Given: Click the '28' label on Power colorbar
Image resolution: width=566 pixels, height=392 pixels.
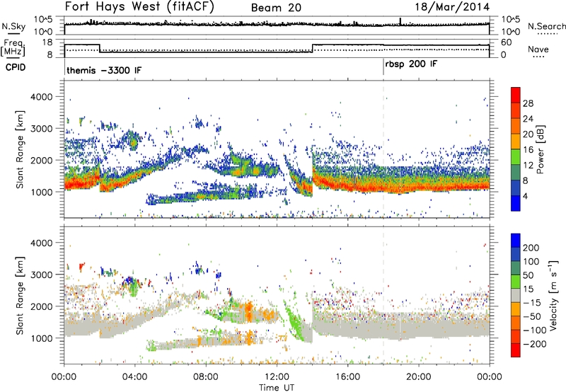Looking at the screenshot, I should coord(528,103).
